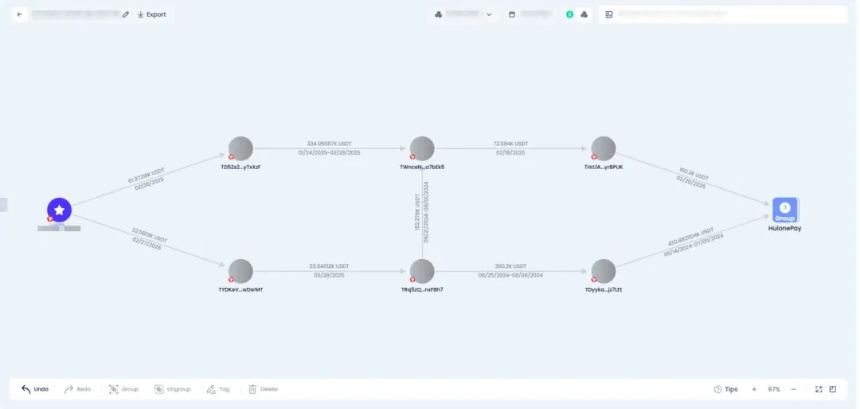Click the 334.05567K USDT edge label

coord(330,143)
